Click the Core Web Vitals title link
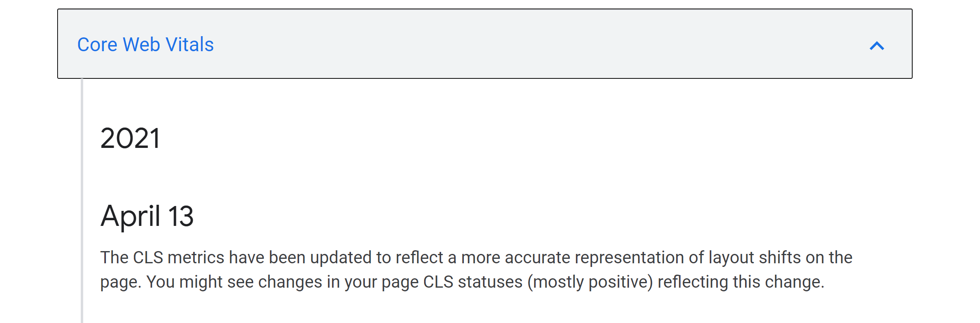The width and height of the screenshot is (980, 323). [x=145, y=45]
